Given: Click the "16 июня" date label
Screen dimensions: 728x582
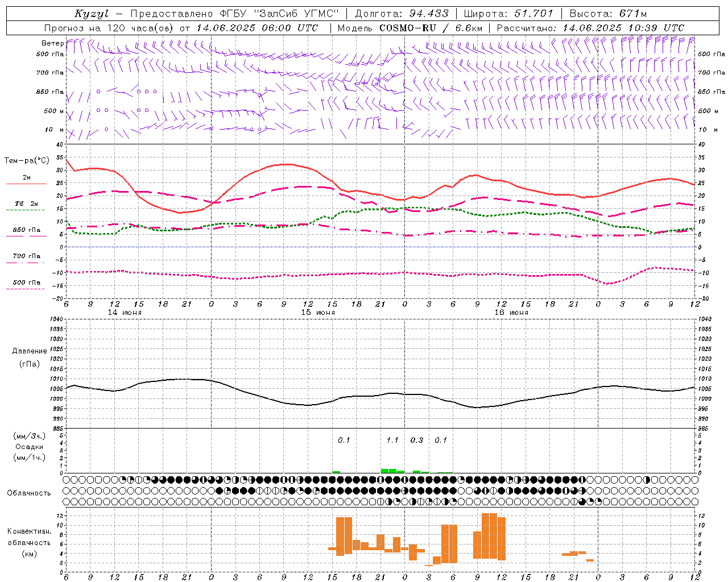Looking at the screenshot, I should [511, 313].
